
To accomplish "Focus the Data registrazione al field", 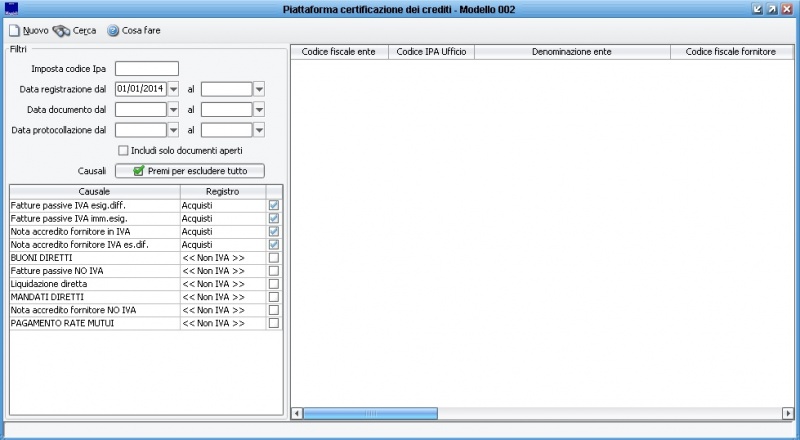I will coord(227,89).
